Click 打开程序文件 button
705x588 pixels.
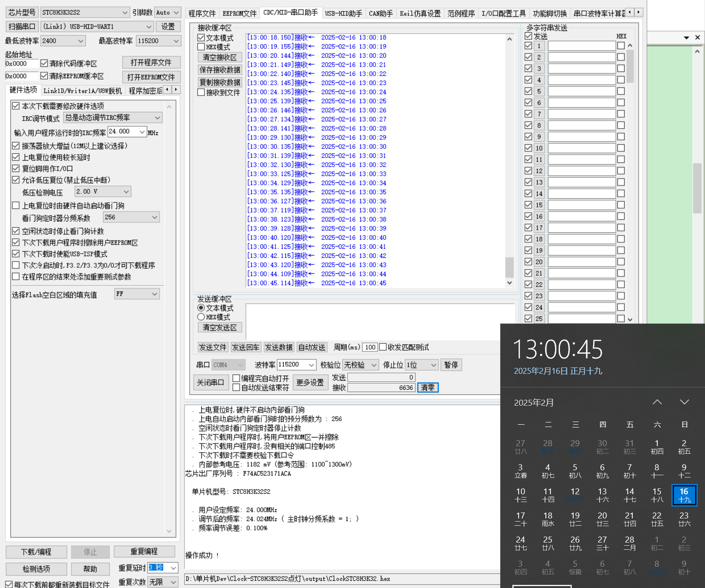coord(151,62)
